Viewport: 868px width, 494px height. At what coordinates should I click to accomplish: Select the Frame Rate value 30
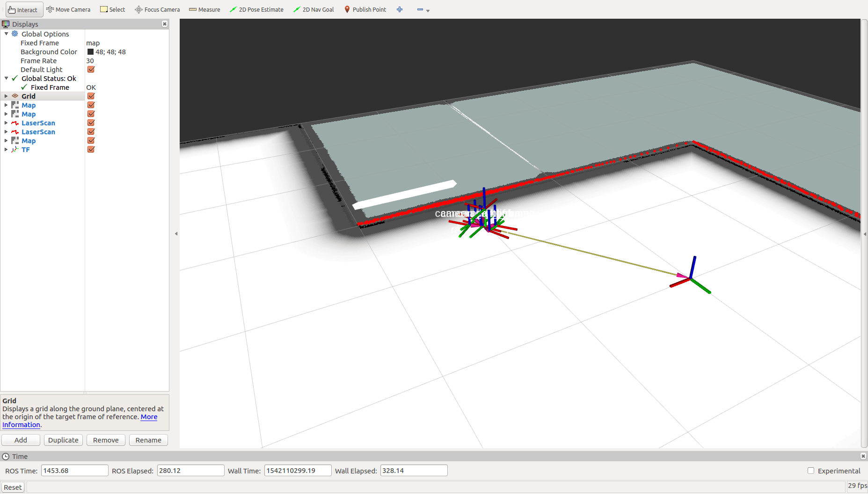tap(90, 60)
